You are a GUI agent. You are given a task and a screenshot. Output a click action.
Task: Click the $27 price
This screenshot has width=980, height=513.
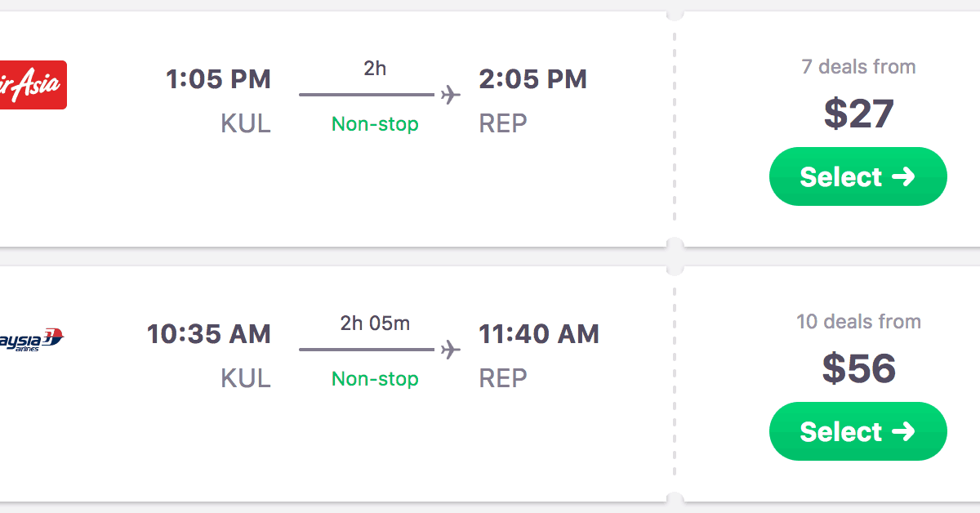click(x=858, y=114)
